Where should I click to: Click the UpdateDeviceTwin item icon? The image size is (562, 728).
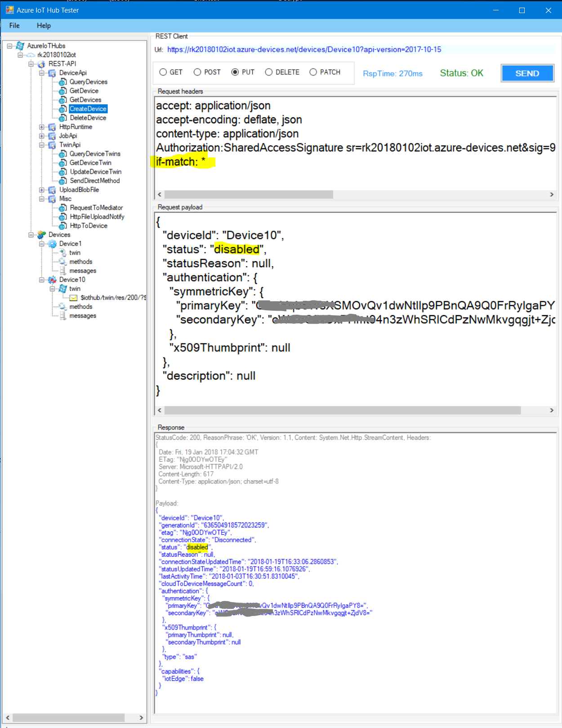point(63,172)
